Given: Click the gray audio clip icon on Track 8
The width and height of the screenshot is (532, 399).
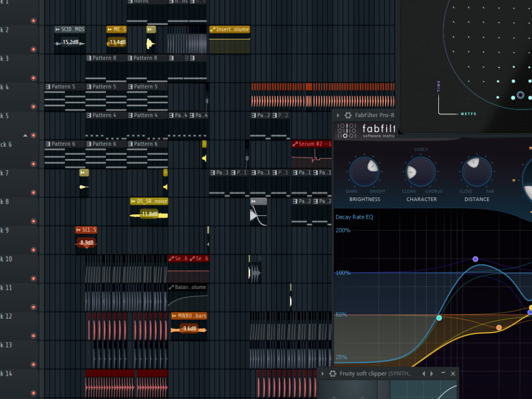Looking at the screenshot, I should click(x=253, y=201).
